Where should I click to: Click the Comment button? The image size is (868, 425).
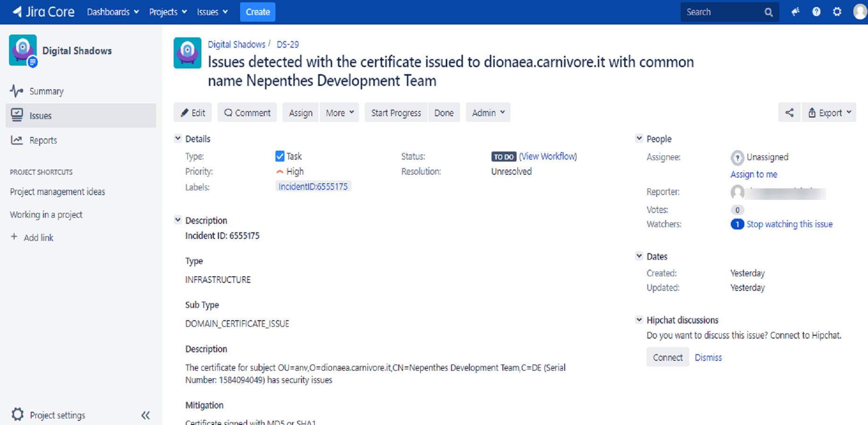[247, 112]
